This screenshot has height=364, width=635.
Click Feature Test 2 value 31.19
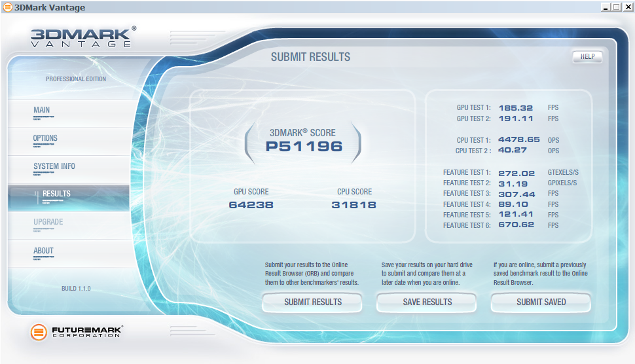pyautogui.click(x=513, y=184)
